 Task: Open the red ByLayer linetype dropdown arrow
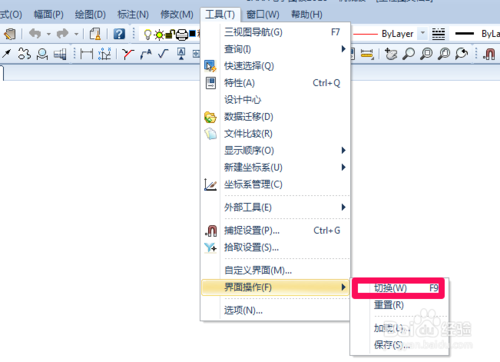click(x=423, y=33)
